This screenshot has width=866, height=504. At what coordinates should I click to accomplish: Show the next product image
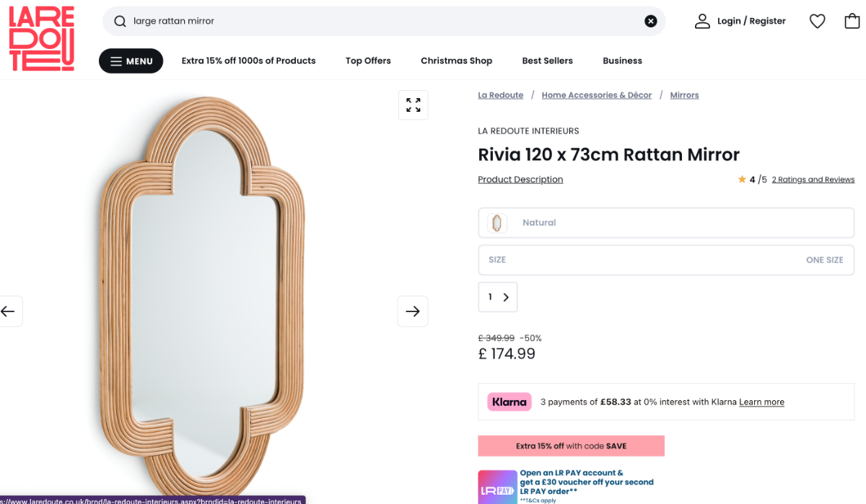coord(413,311)
